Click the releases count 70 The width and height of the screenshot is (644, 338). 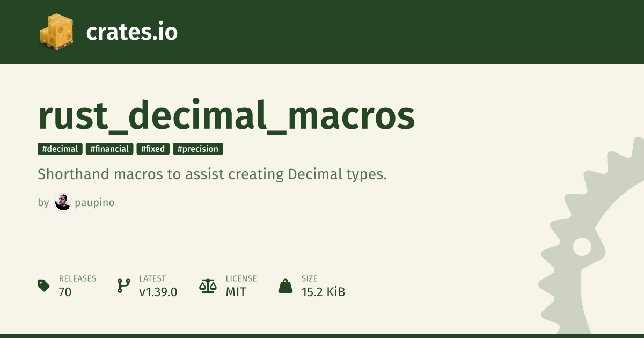point(65,292)
